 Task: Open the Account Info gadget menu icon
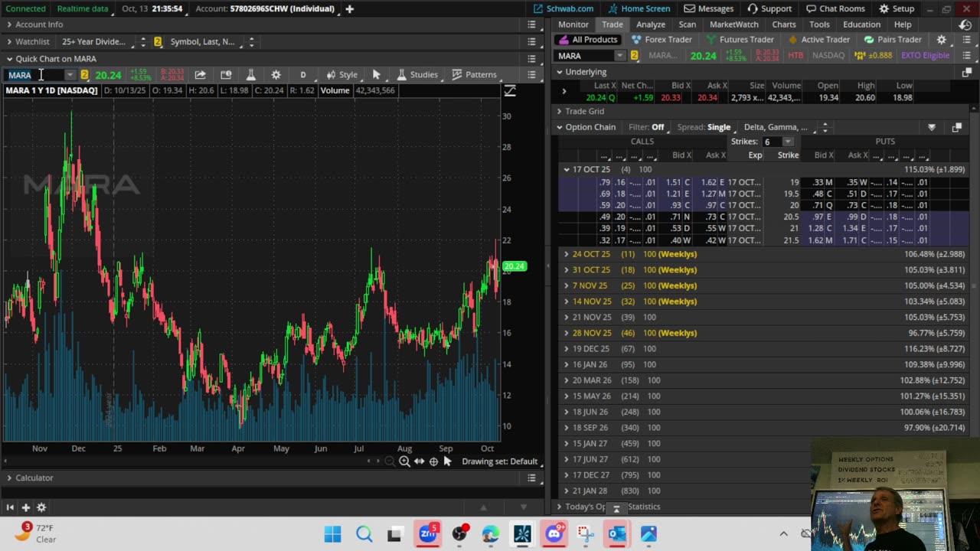[531, 24]
